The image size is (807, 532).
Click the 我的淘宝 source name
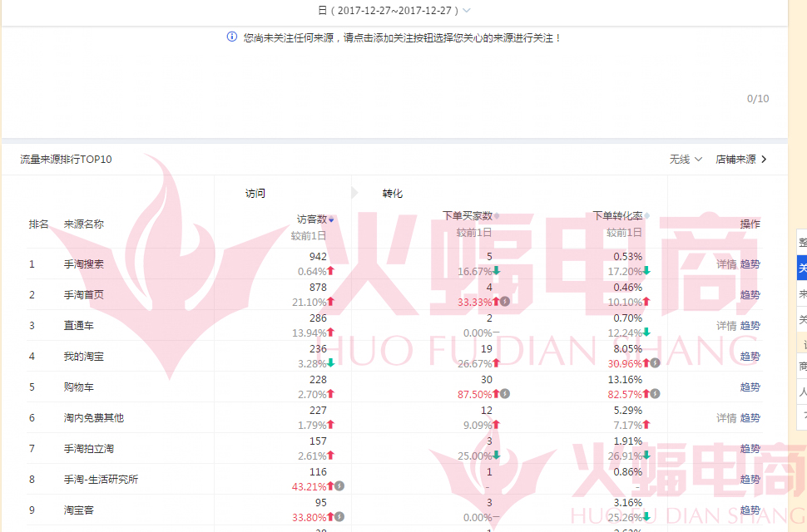coord(84,357)
